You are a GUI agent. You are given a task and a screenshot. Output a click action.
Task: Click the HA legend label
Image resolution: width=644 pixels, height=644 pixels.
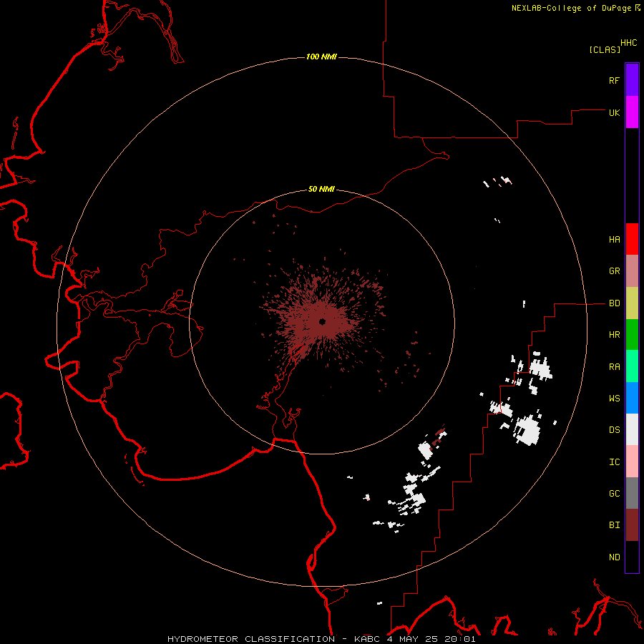click(x=614, y=240)
